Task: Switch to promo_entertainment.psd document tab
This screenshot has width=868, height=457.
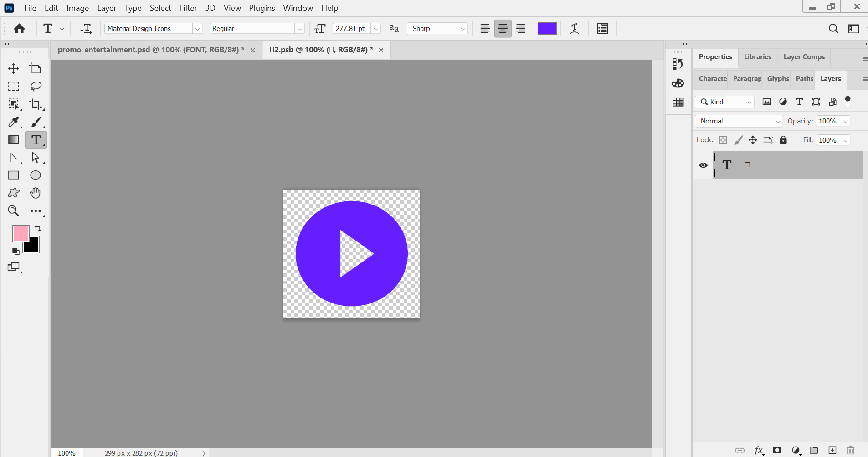Action: pos(151,50)
